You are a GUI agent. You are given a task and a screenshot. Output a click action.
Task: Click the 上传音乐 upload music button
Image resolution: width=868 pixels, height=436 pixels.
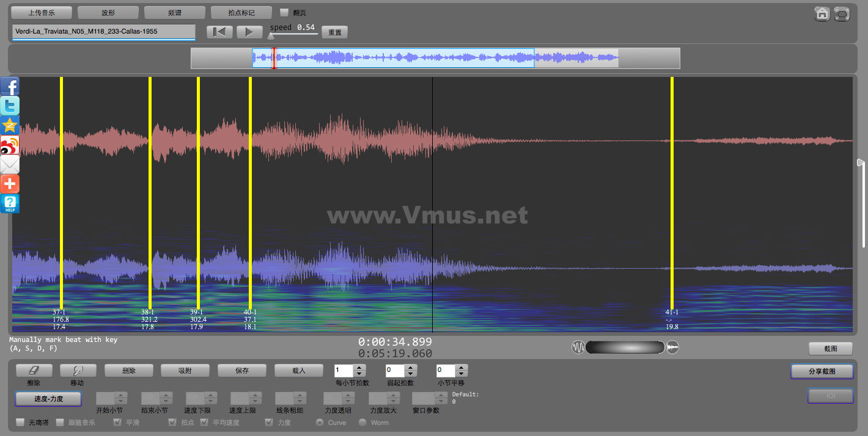tap(42, 12)
